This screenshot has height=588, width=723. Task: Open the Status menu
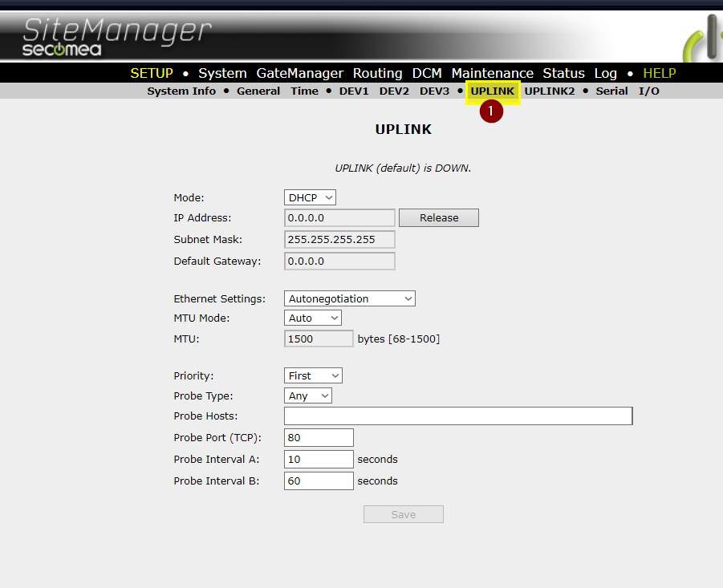click(563, 73)
